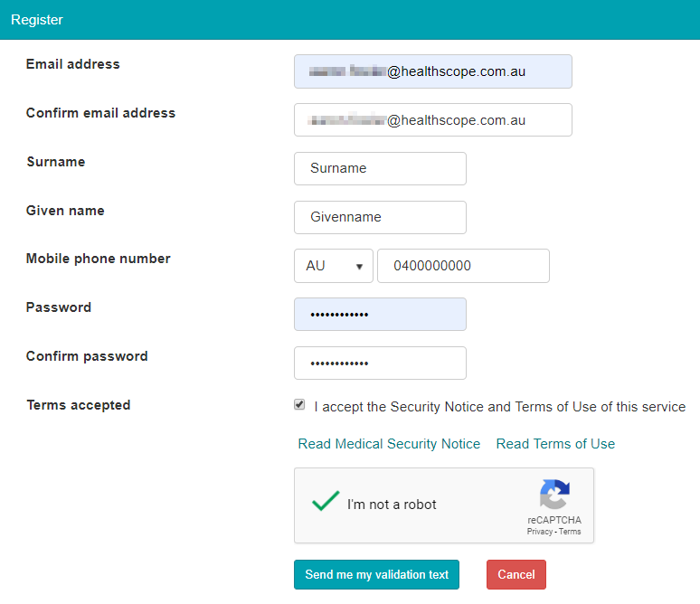Click the Register header bar

point(350,20)
